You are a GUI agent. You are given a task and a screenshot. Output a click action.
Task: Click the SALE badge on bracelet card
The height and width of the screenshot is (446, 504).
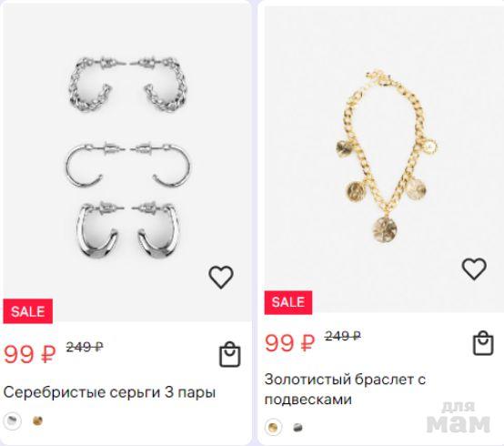pyautogui.click(x=288, y=302)
